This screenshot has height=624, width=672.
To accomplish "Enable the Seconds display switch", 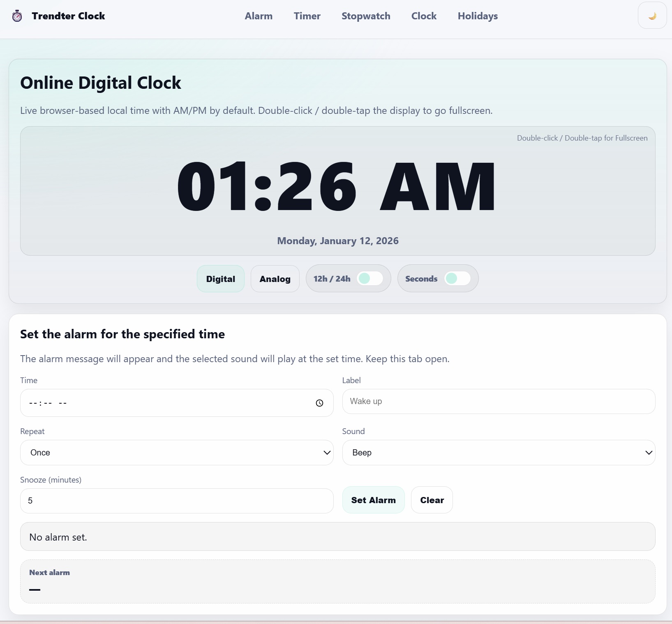I will (457, 279).
